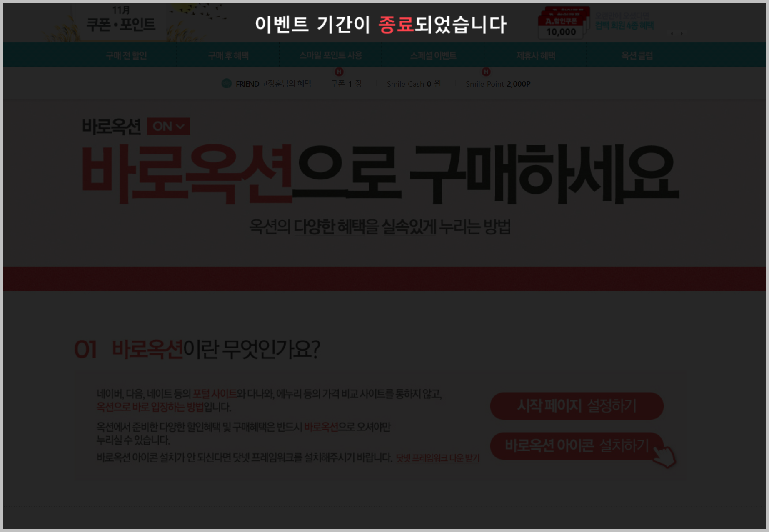Open the 컴백 회원 4종 혜택 banner link

click(624, 25)
